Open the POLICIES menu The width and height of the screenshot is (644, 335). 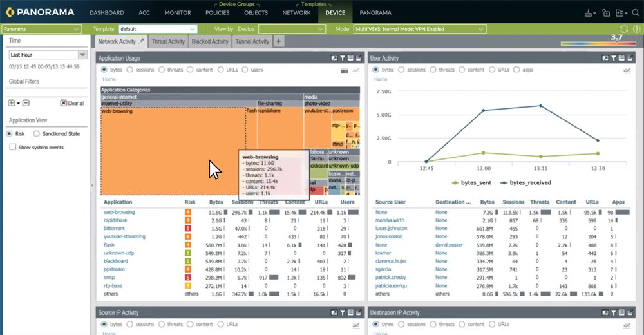[217, 12]
